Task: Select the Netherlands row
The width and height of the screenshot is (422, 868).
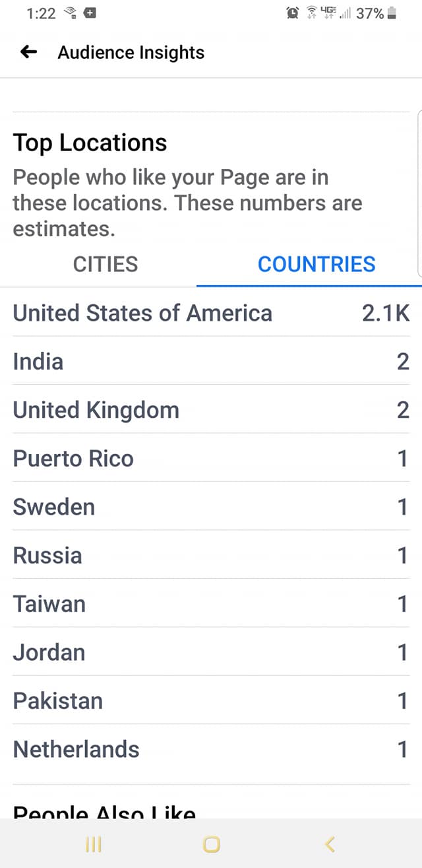Action: pyautogui.click(x=211, y=749)
